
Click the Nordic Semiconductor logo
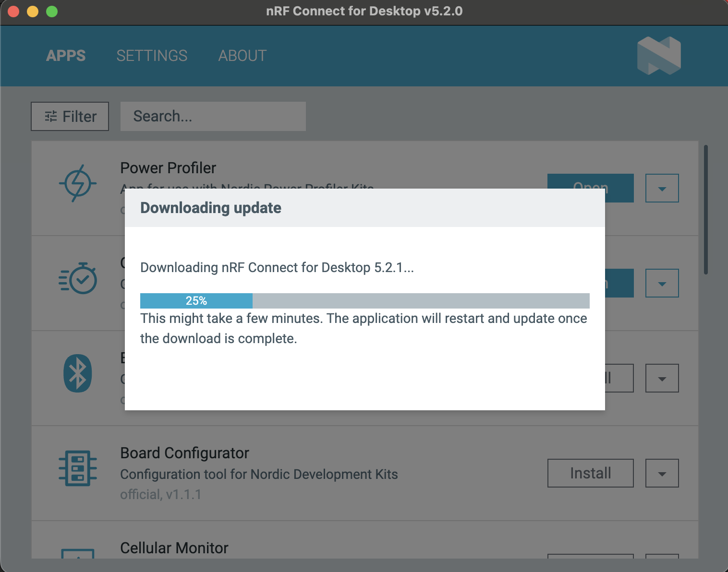659,56
